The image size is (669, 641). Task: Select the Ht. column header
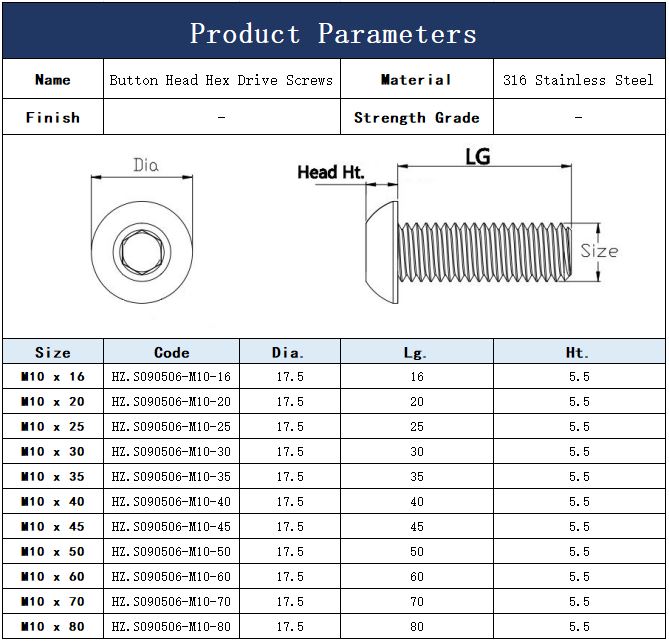579,352
